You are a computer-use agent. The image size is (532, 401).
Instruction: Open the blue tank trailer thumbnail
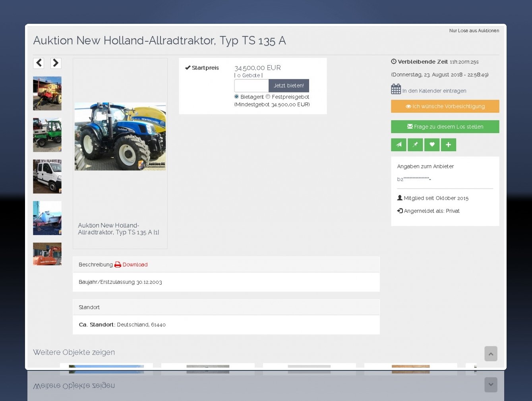point(47,218)
